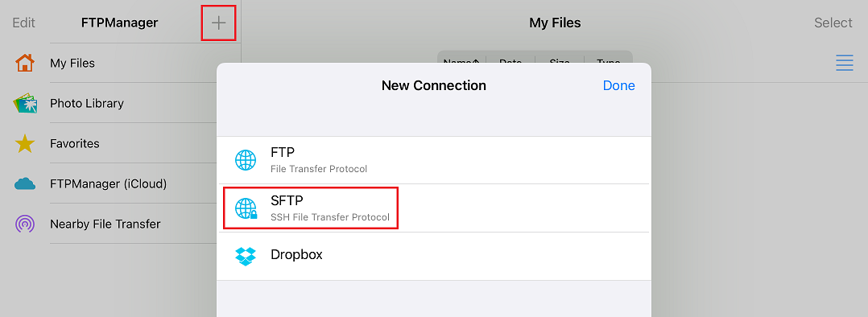Tap the Edit button in sidebar
Image resolution: width=868 pixels, height=317 pixels.
click(24, 23)
